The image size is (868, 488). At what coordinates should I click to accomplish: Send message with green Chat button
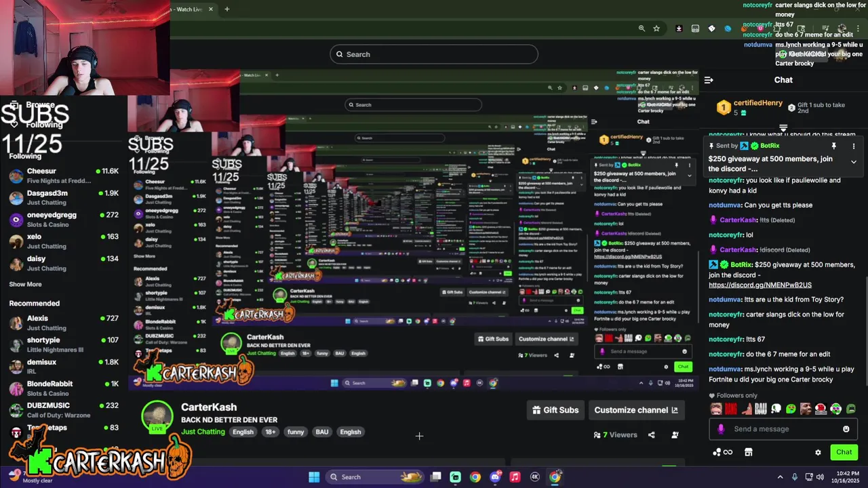pyautogui.click(x=844, y=452)
